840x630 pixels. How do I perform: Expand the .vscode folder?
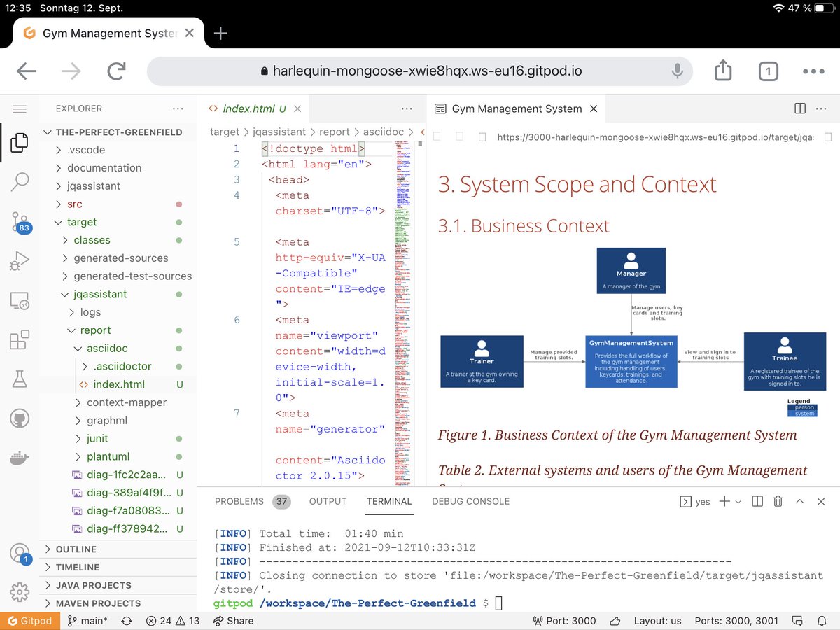[86, 150]
